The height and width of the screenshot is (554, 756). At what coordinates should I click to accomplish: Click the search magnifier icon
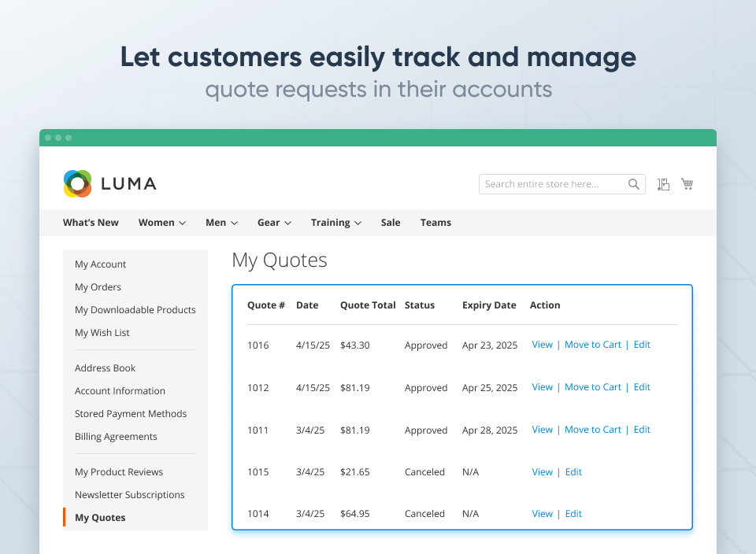(x=634, y=184)
